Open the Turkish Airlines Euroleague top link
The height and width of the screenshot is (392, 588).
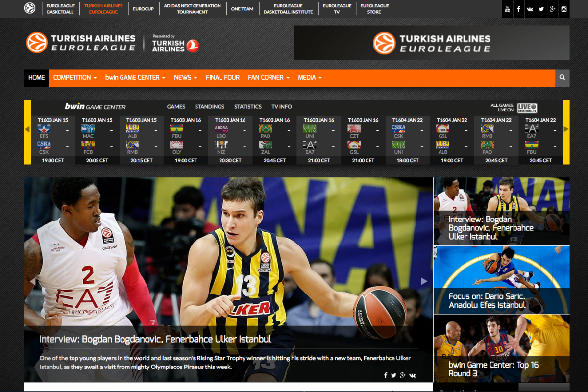[103, 9]
